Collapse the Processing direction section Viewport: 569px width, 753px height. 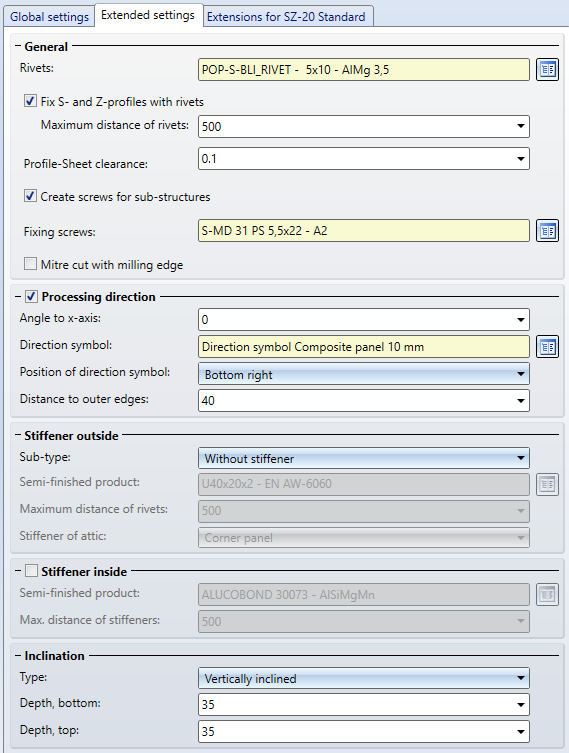(18, 297)
